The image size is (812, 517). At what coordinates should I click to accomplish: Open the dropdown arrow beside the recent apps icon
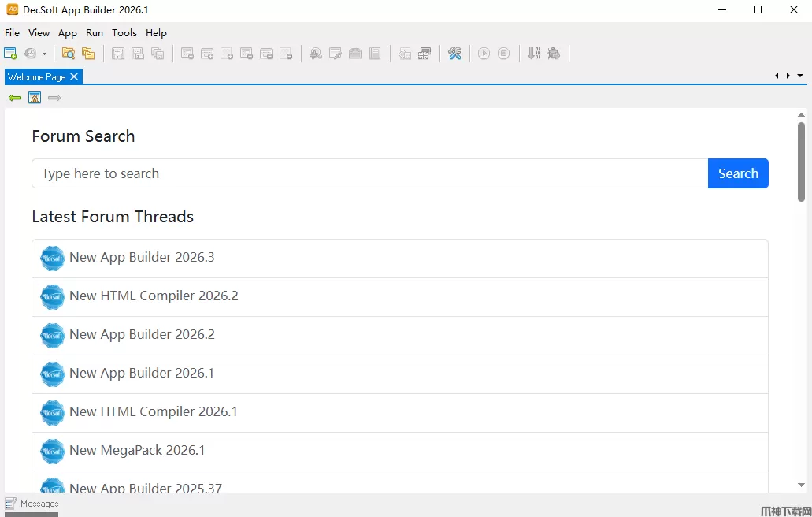pos(45,54)
